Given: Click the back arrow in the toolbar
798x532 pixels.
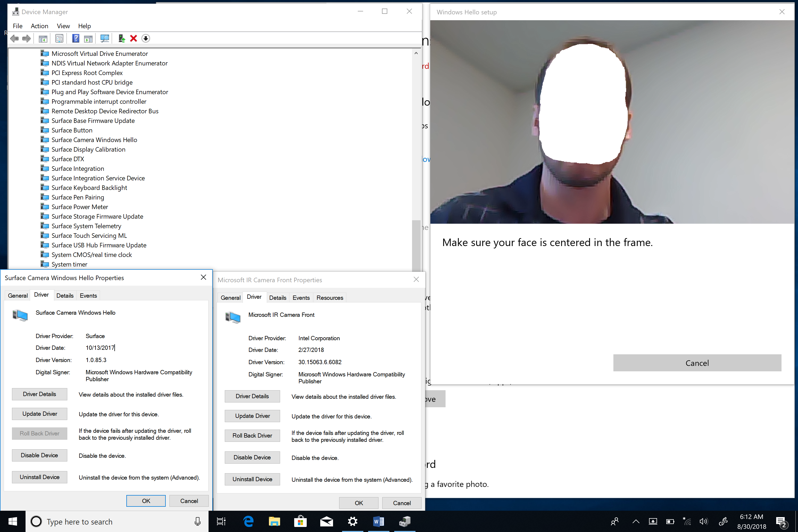Looking at the screenshot, I should (x=15, y=38).
